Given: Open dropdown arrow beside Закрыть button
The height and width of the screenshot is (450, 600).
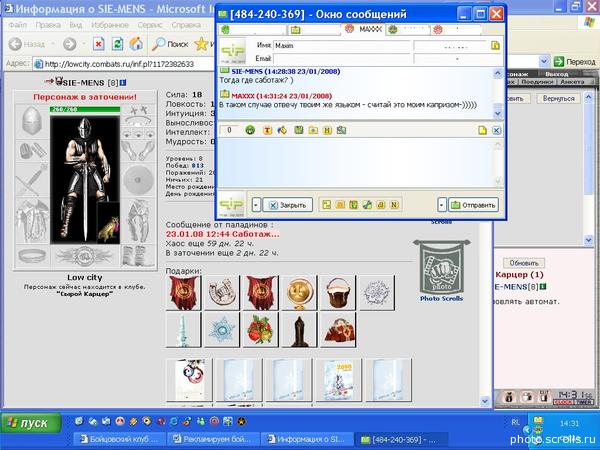Looking at the screenshot, I should pyautogui.click(x=256, y=205).
